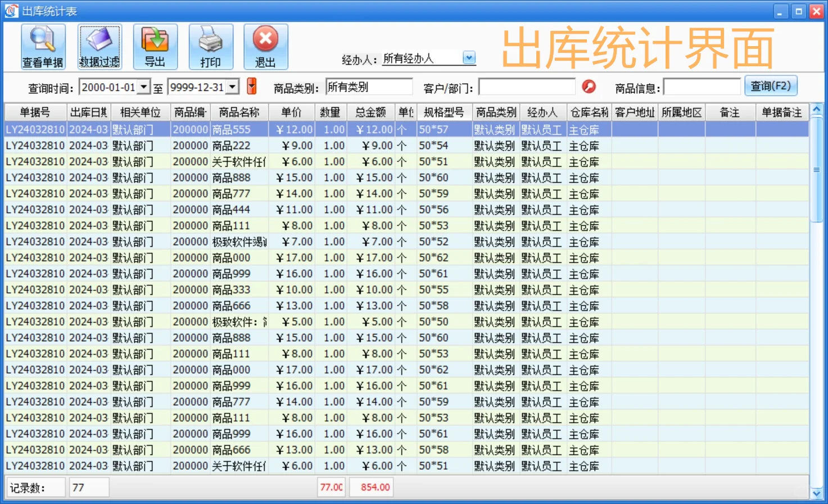The image size is (828, 504).
Task: Click the red arrow icon after the date range
Action: coord(251,86)
